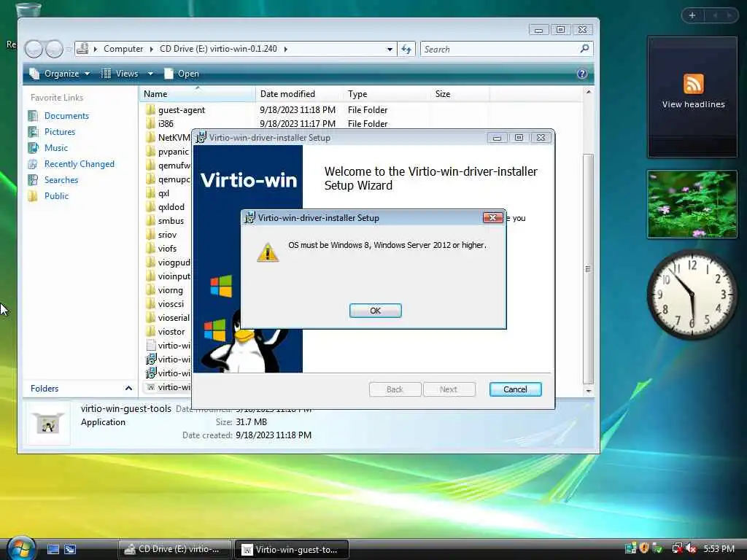This screenshot has height=560, width=747.
Task: Click the security shield tray icon
Action: 644,548
